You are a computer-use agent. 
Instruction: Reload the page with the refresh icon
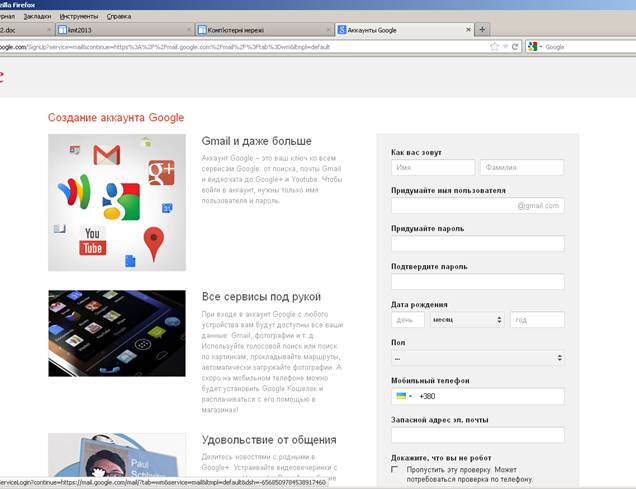click(515, 47)
